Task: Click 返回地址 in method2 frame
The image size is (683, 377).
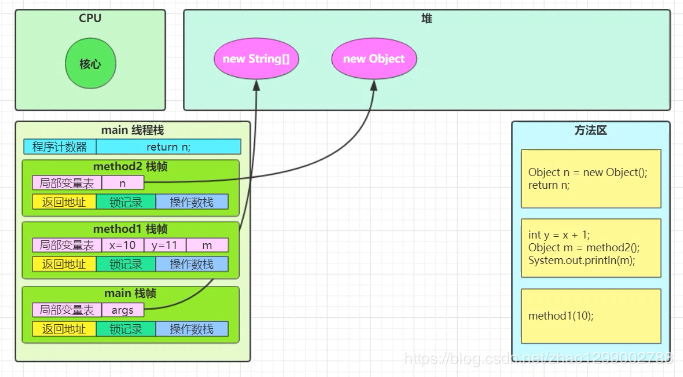Action: pos(64,202)
